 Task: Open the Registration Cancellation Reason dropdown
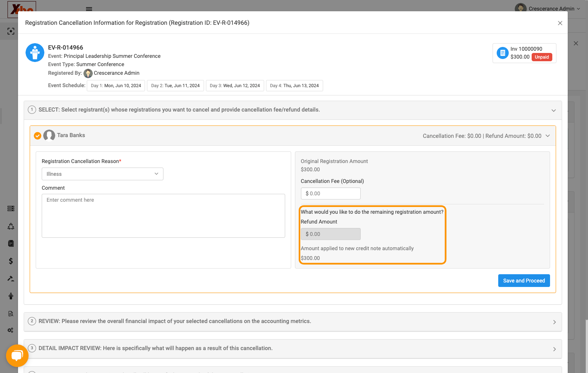point(103,174)
